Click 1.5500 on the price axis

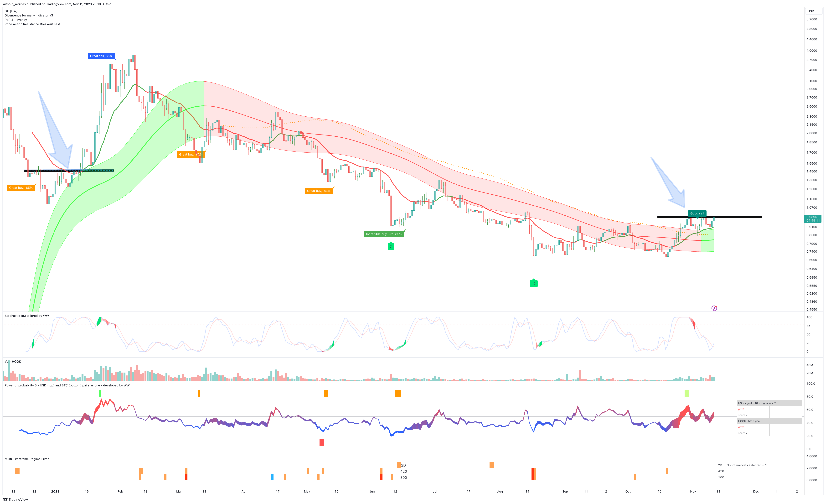(x=812, y=163)
